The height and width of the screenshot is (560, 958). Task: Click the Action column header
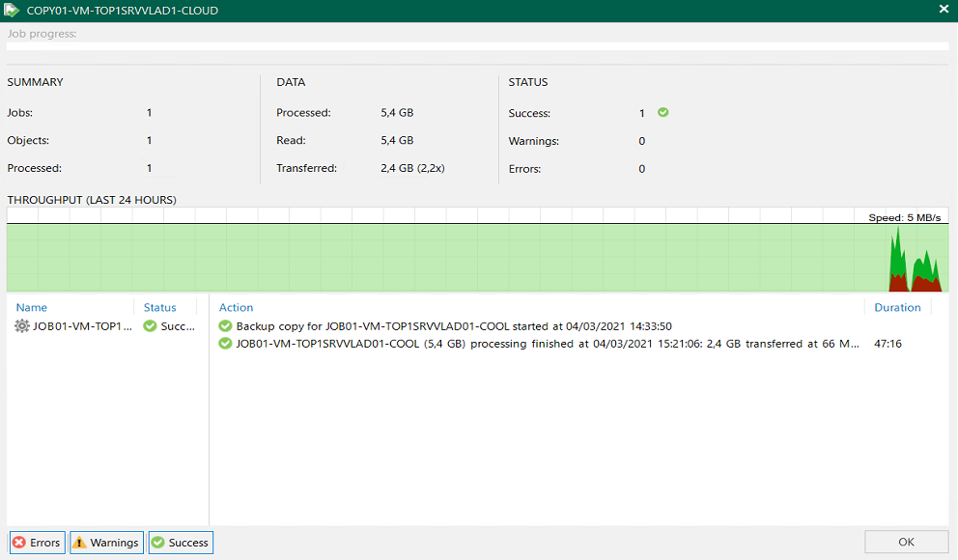tap(236, 307)
